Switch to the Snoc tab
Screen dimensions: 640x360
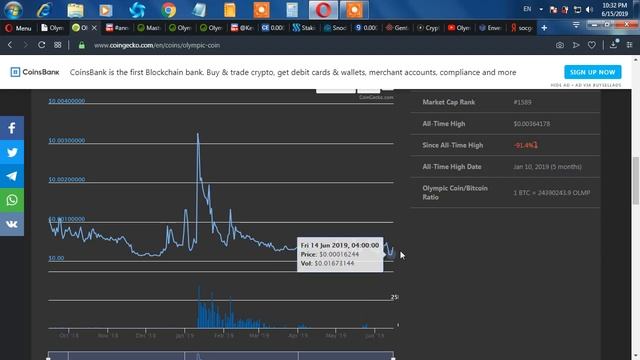tap(335, 28)
